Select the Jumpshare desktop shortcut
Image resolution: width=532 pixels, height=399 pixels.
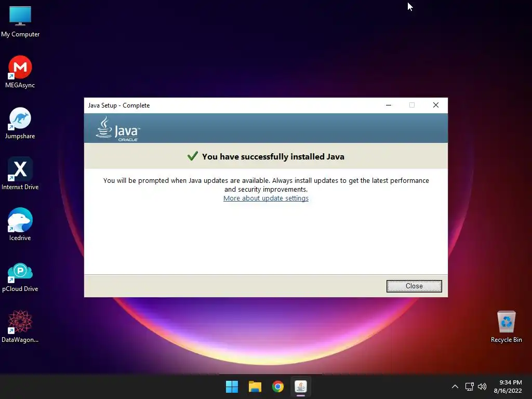(x=20, y=123)
